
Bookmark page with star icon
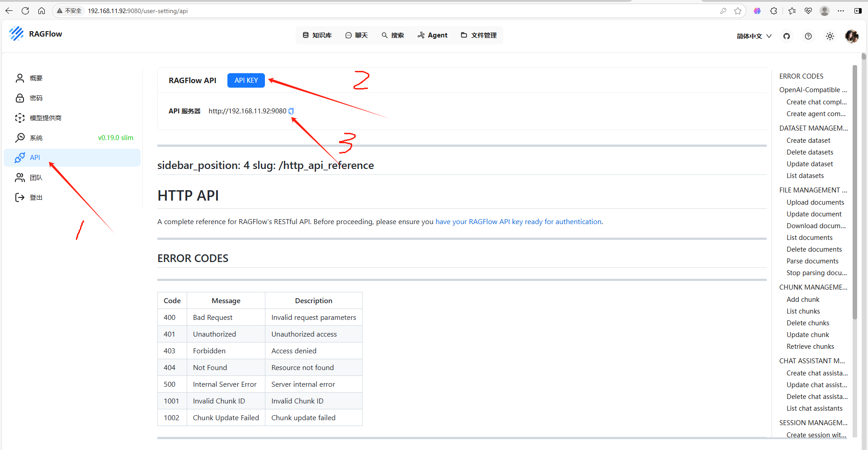[x=738, y=11]
